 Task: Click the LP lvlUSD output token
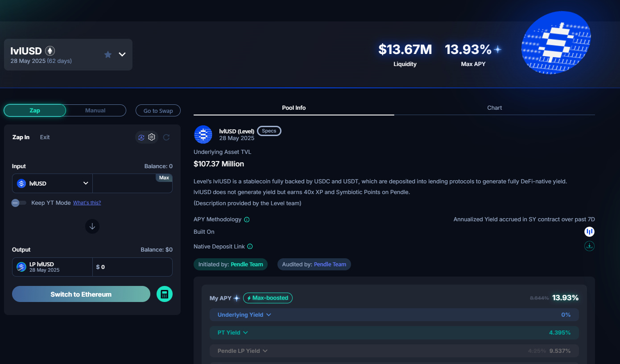click(52, 267)
